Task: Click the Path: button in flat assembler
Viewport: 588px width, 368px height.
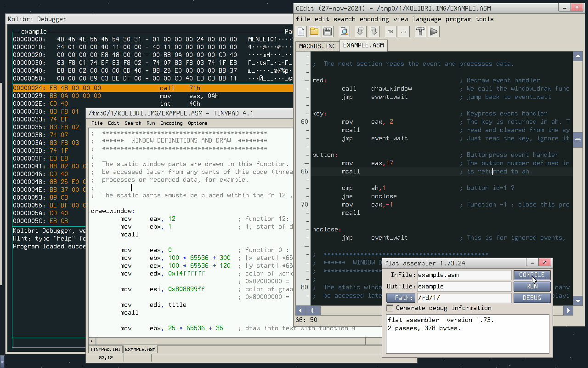Action: [x=401, y=298]
